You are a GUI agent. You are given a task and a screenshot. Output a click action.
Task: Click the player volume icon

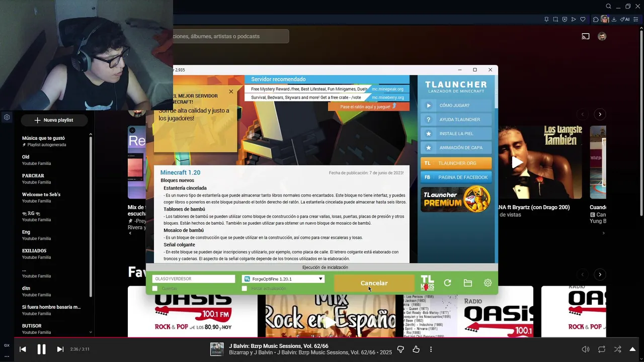coord(586,349)
